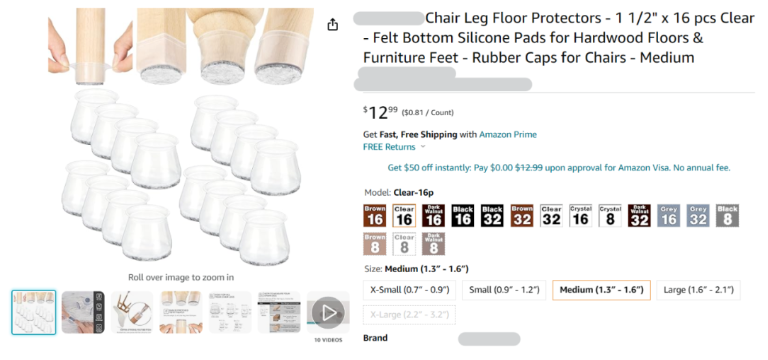Open the Amazon Prime link

508,134
